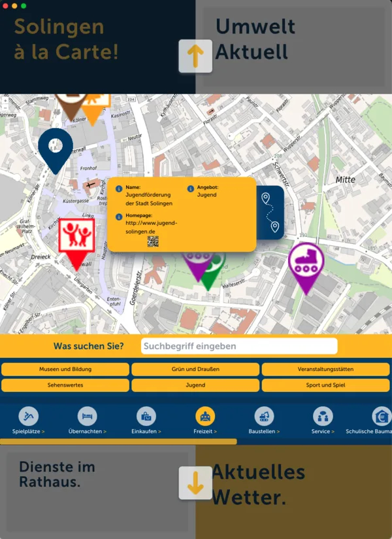
Task: Click the up arrow navigation button
Action: click(195, 56)
